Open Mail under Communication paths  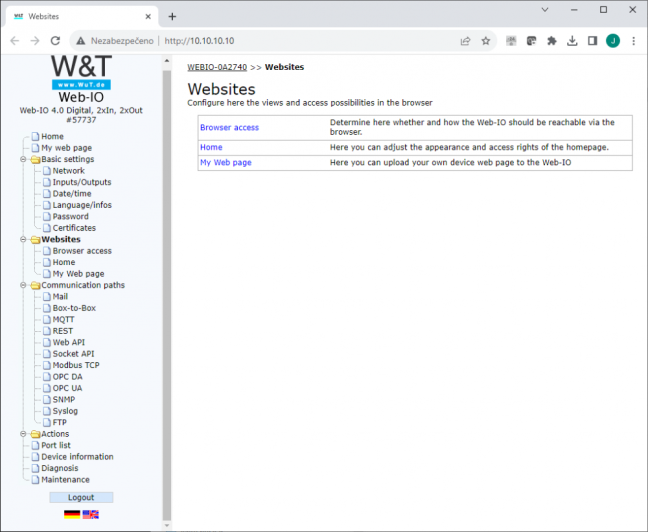tap(60, 296)
